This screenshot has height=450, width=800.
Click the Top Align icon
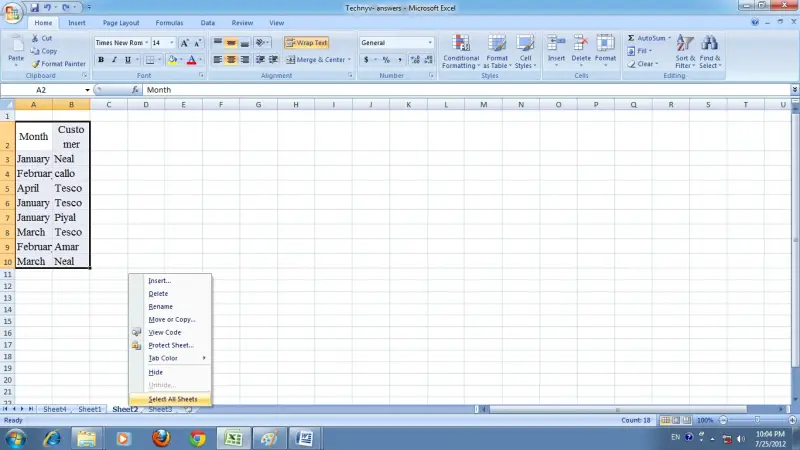click(x=218, y=43)
